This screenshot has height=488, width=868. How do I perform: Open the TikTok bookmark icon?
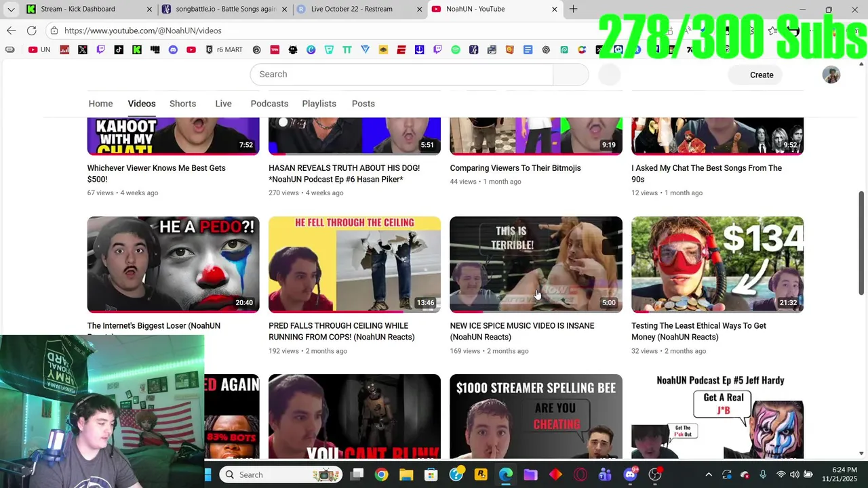119,49
